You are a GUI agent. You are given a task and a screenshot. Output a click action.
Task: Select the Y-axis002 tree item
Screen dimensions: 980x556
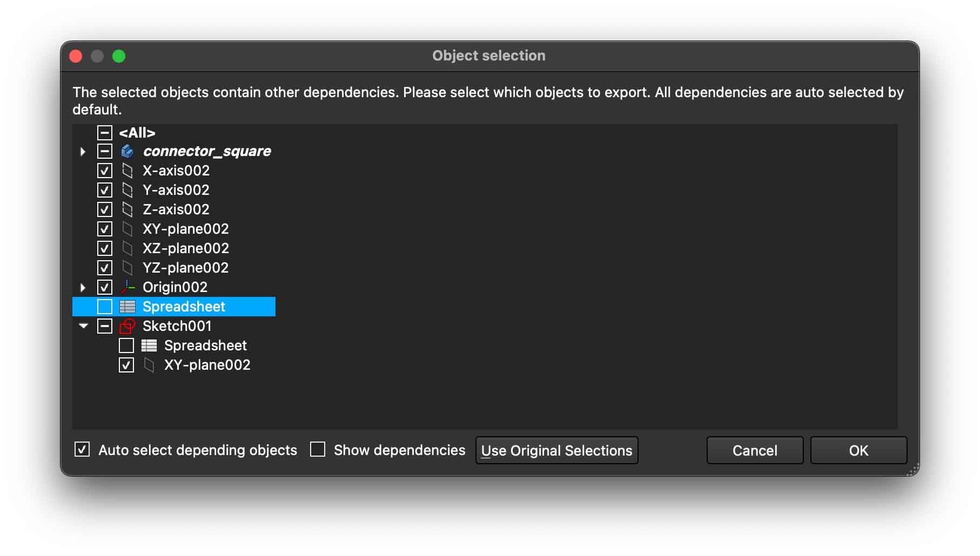pyautogui.click(x=176, y=190)
